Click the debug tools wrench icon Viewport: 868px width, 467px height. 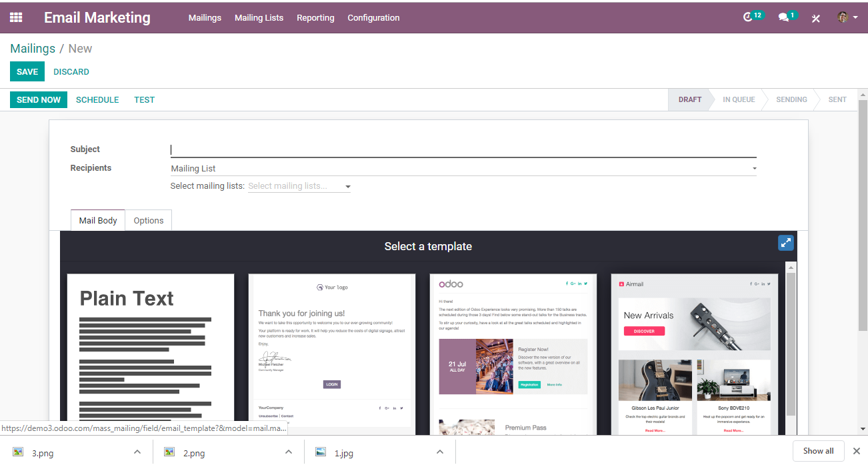coord(815,18)
